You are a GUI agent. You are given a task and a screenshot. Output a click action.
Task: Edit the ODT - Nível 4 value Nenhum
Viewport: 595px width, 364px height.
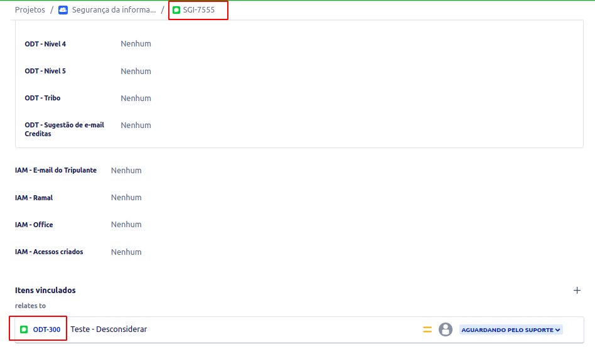(136, 44)
